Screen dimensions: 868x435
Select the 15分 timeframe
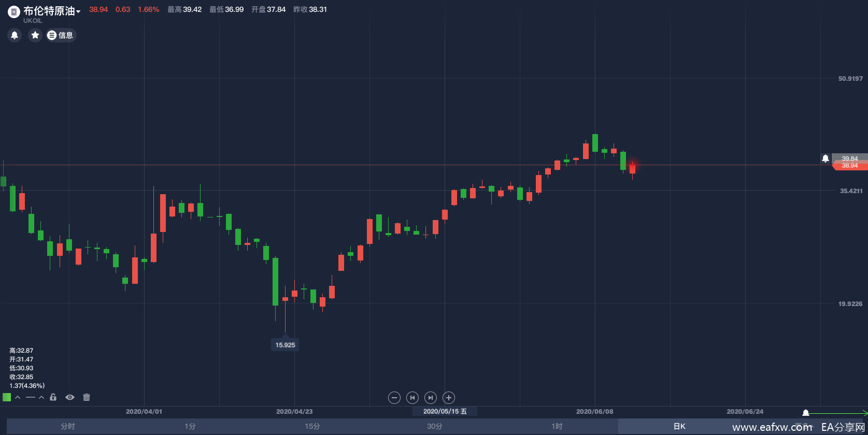(312, 426)
